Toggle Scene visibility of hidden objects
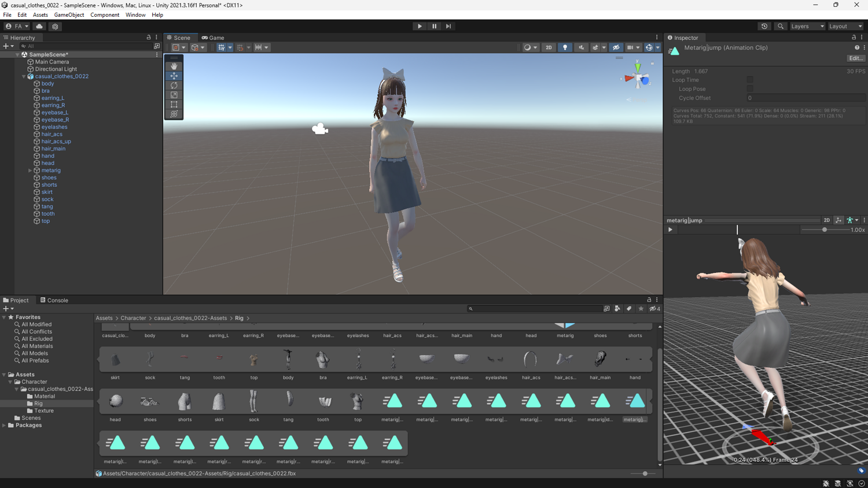This screenshot has height=488, width=868. click(x=616, y=47)
